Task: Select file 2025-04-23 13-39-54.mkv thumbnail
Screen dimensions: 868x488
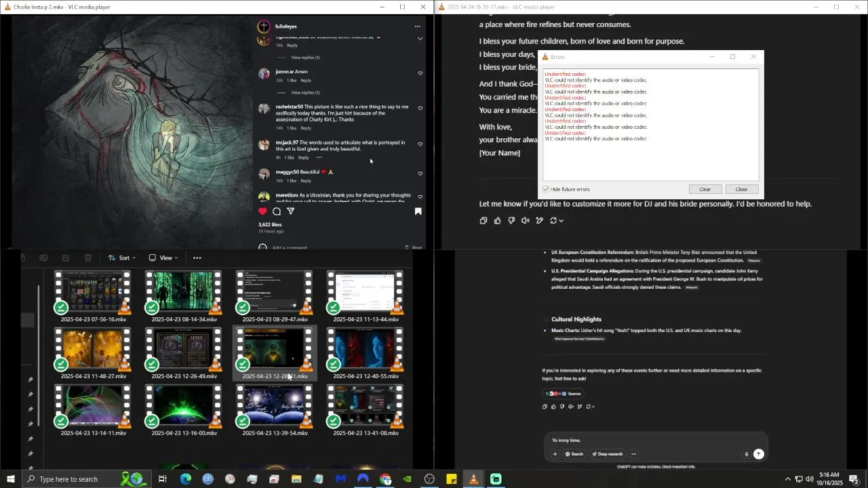Action: pos(275,405)
